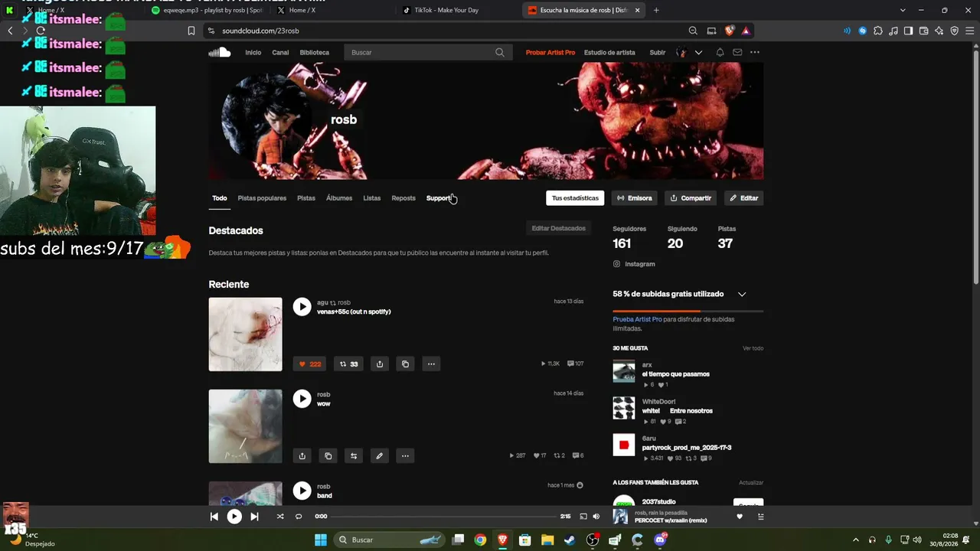Click the Compartir button
The width and height of the screenshot is (980, 551).
pos(691,198)
